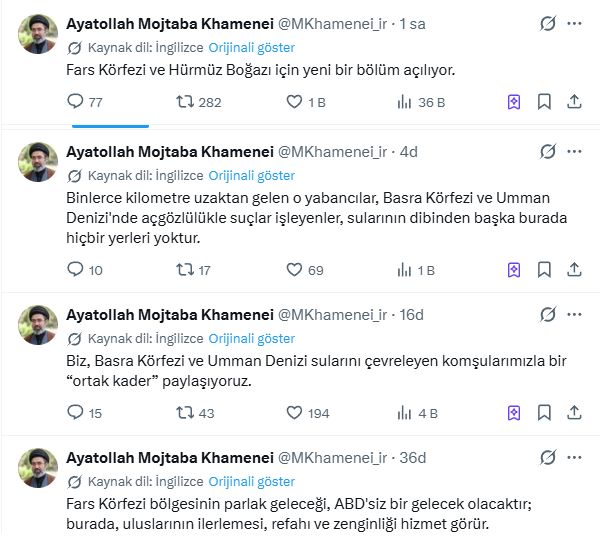Open the 4d timestamp of the second tweet
The width and height of the screenshot is (600, 536).
(x=408, y=151)
